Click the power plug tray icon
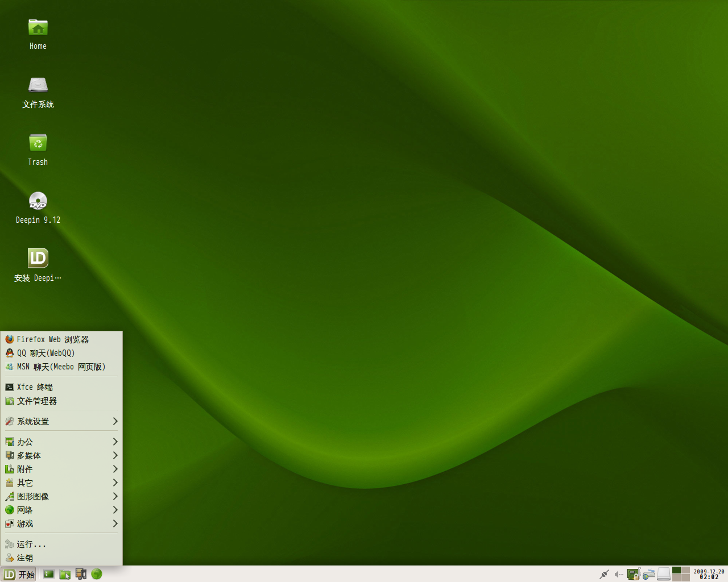 pos(604,574)
